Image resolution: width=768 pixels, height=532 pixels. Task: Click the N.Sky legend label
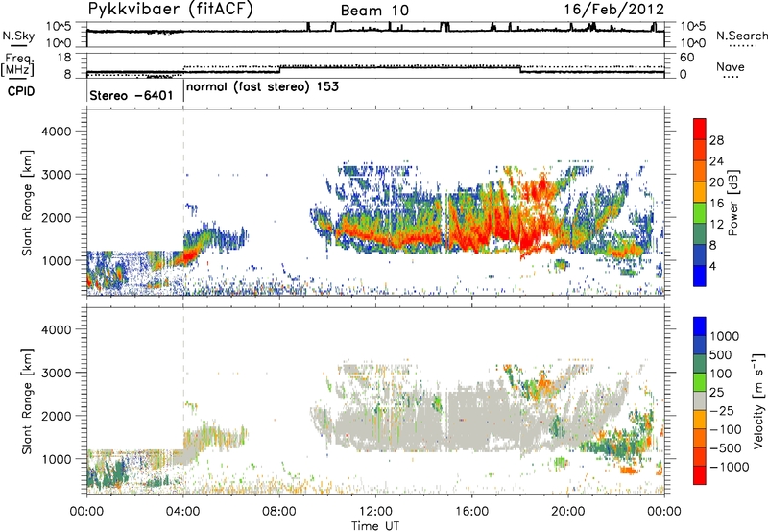coord(18,36)
